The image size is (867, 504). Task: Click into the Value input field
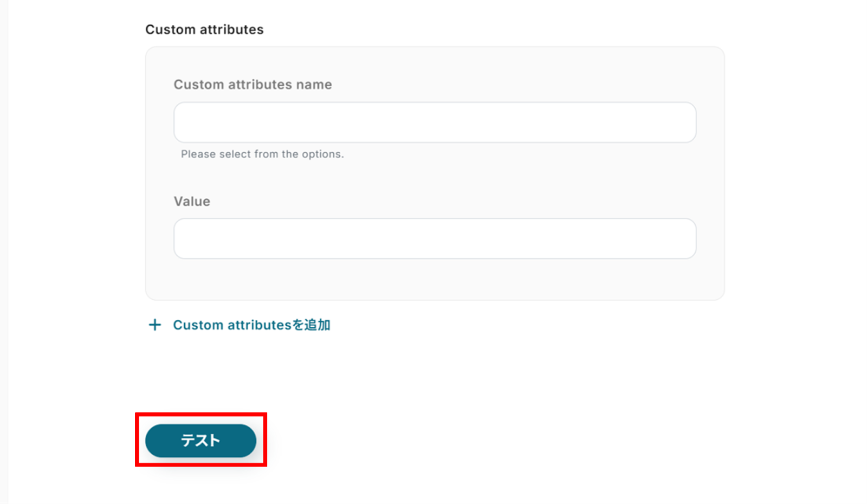pos(435,239)
